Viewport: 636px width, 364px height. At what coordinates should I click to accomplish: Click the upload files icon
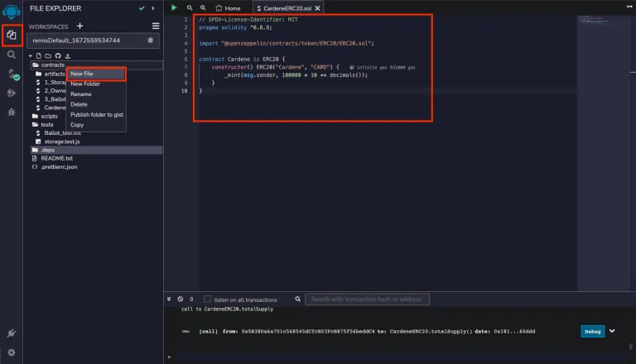pyautogui.click(x=68, y=56)
